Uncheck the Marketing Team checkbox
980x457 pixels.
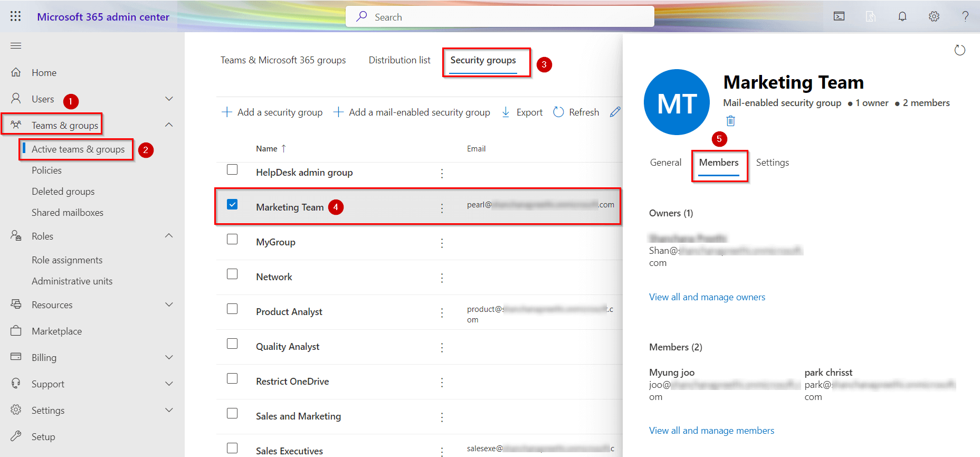point(232,204)
